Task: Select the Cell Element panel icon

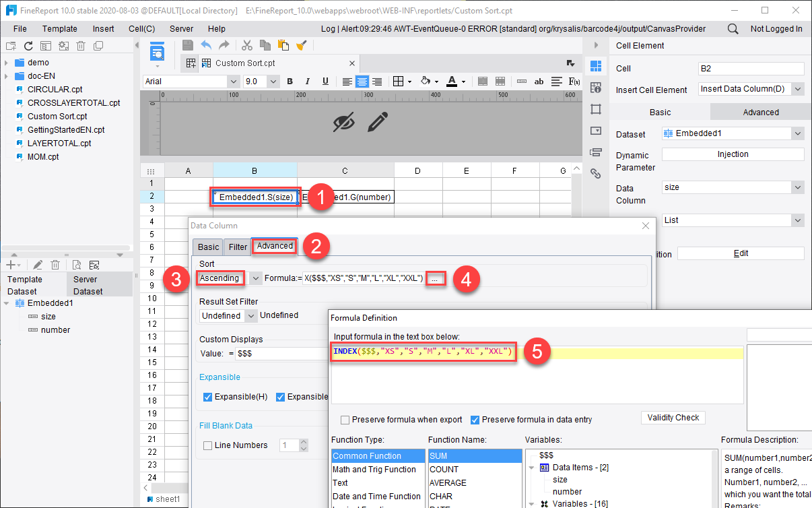Action: (596, 65)
